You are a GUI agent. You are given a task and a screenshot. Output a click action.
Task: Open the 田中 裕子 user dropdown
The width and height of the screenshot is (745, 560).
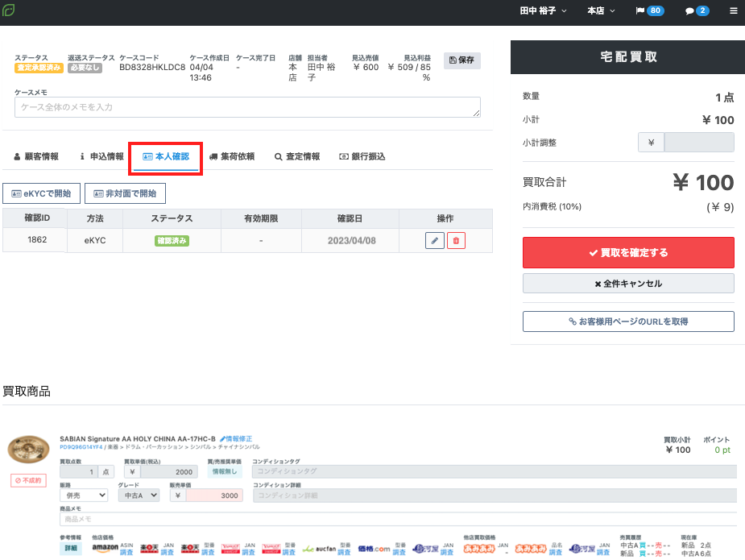click(543, 10)
